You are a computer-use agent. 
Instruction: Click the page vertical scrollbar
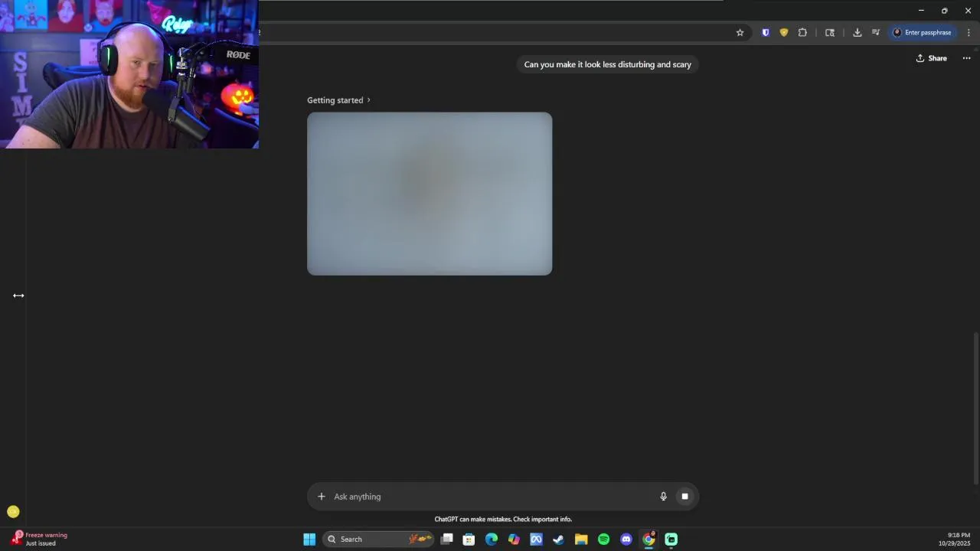coord(975,408)
